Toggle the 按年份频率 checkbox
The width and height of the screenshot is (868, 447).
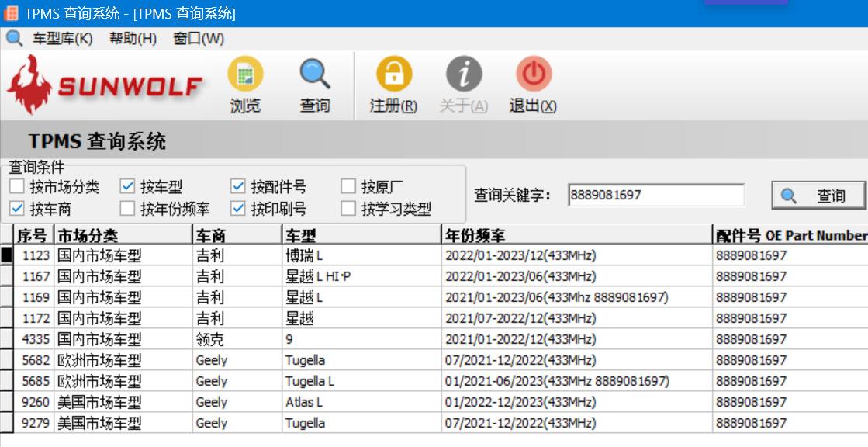point(127,208)
